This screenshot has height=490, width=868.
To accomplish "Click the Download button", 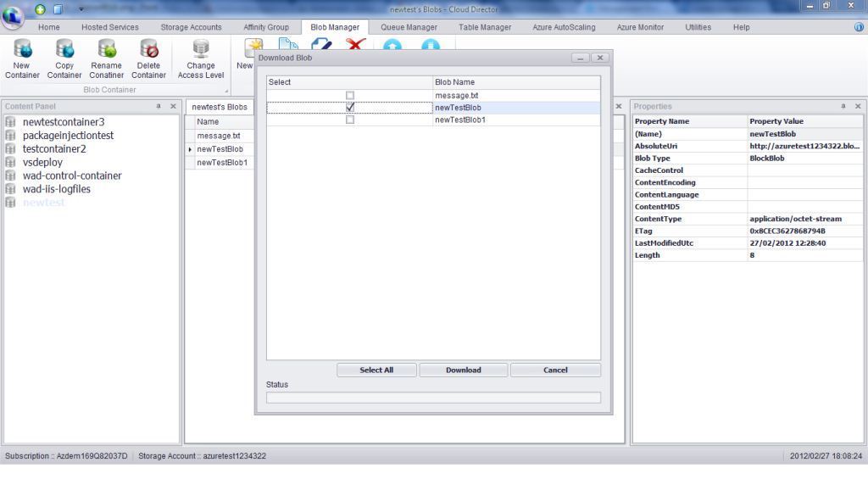I will pos(464,370).
